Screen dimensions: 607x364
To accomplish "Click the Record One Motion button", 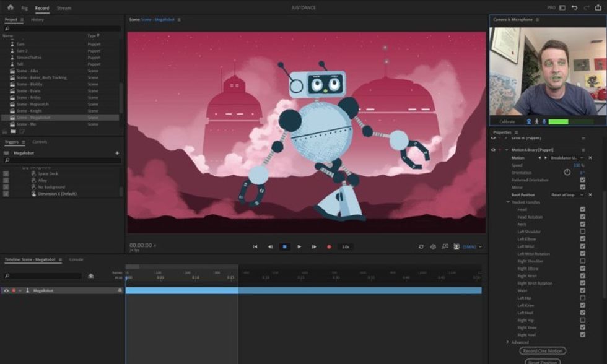I will point(543,351).
